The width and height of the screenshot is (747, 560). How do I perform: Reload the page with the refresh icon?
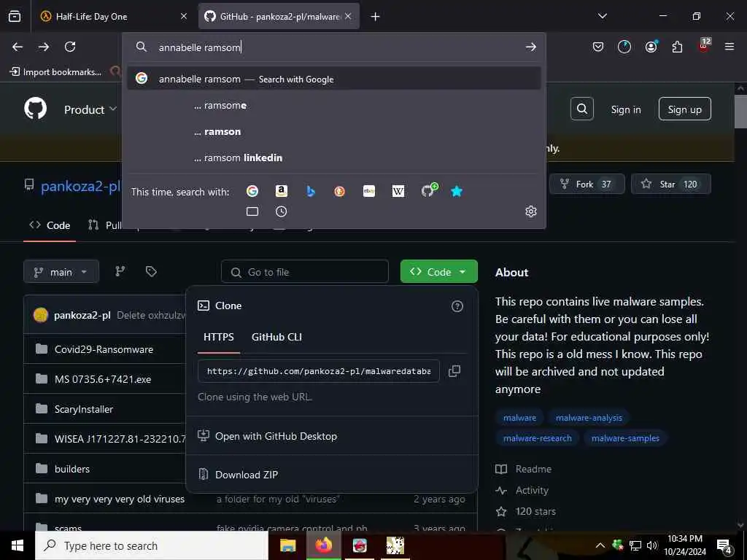tap(70, 47)
